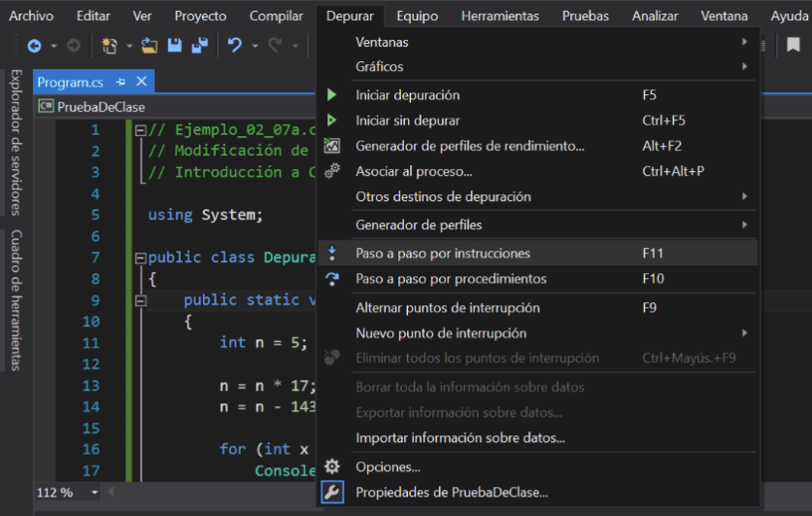Open the New Project dropdown arrow

[129, 46]
